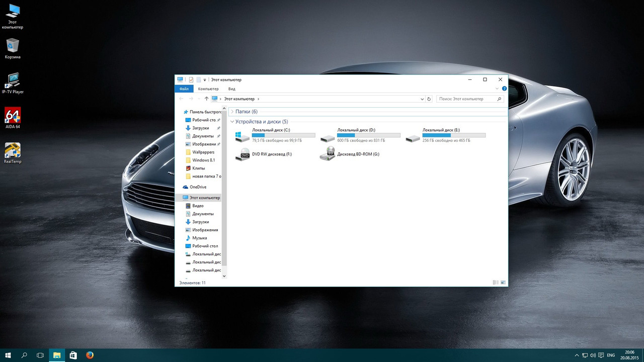The height and width of the screenshot is (362, 644).
Task: Open the address bar history dropdown
Action: pyautogui.click(x=422, y=99)
